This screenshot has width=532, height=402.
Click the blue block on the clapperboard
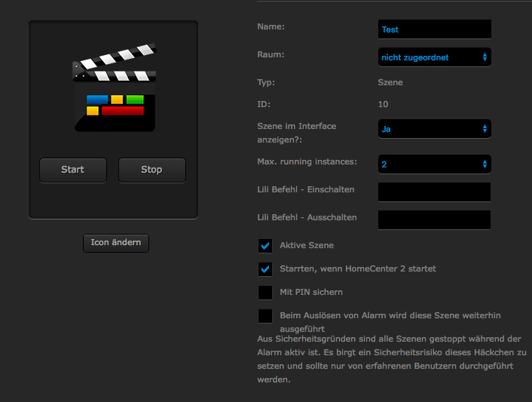[x=96, y=100]
